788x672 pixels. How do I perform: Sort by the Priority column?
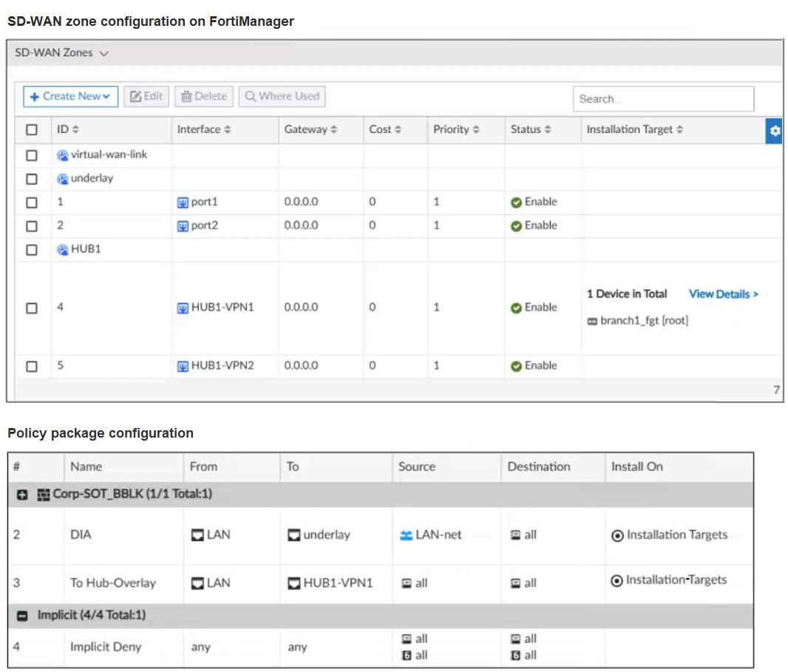pyautogui.click(x=456, y=129)
